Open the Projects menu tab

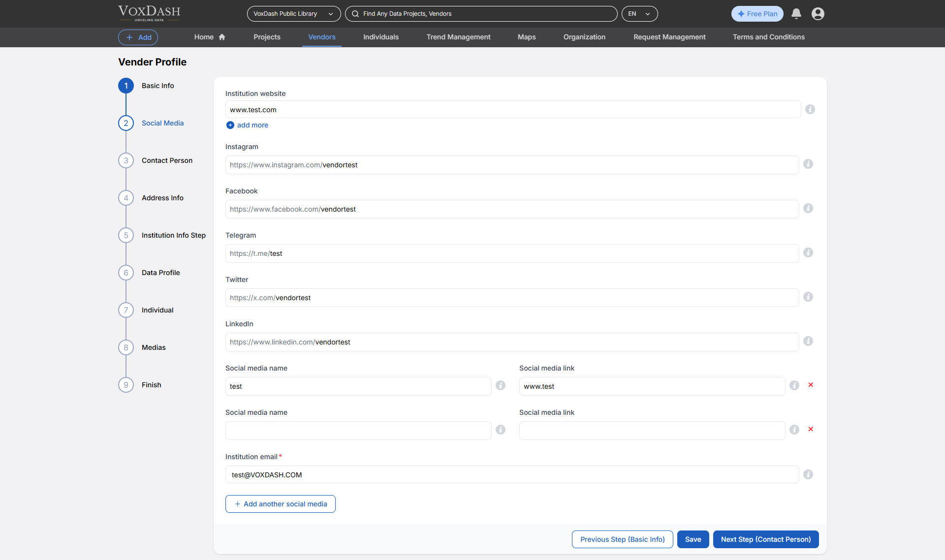click(x=267, y=37)
